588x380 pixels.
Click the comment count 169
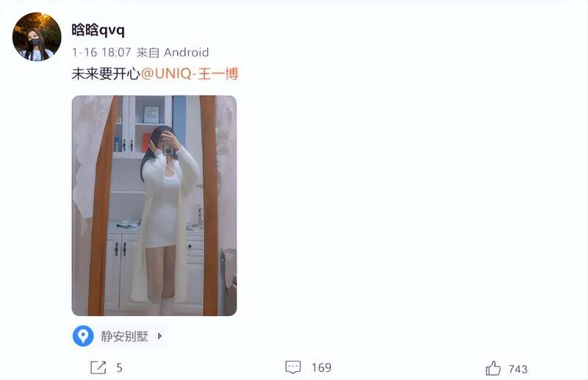pos(321,368)
